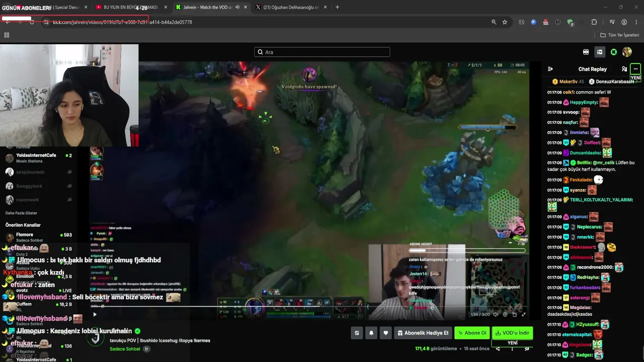Click the bell notification button

[371, 333]
